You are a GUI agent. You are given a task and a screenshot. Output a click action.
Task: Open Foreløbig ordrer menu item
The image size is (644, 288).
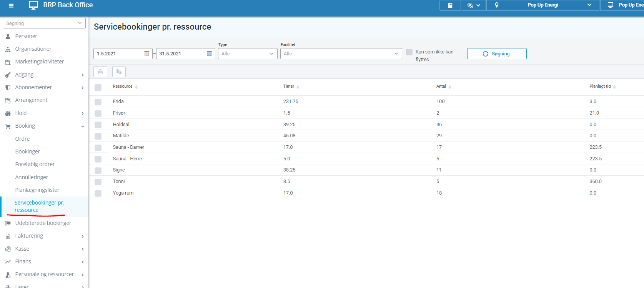[x=35, y=164]
